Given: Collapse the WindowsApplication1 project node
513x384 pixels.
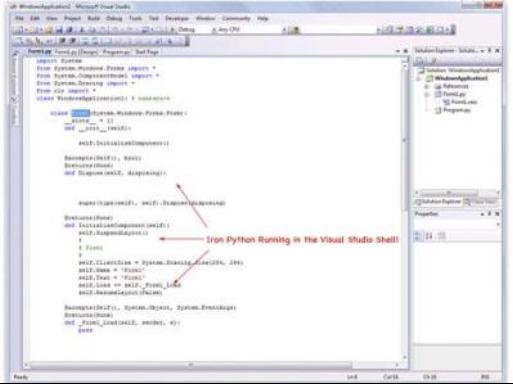Looking at the screenshot, I should [419, 79].
